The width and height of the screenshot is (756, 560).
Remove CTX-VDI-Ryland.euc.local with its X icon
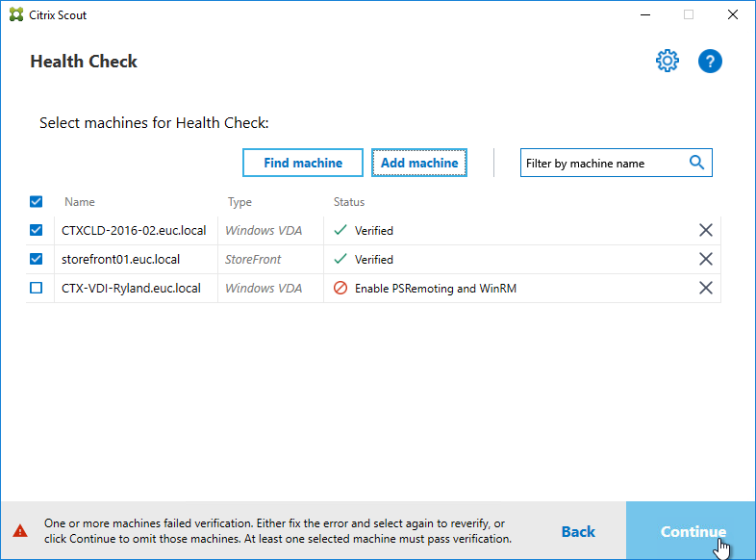705,288
